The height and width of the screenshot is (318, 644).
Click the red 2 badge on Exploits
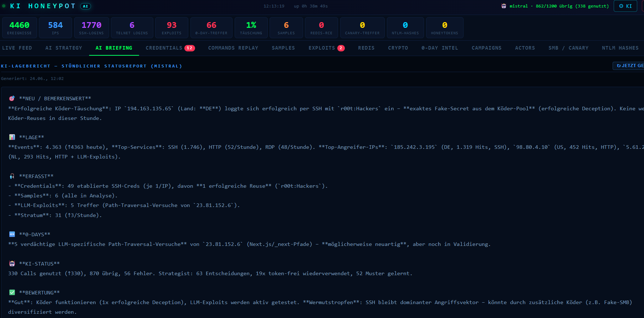click(x=341, y=48)
